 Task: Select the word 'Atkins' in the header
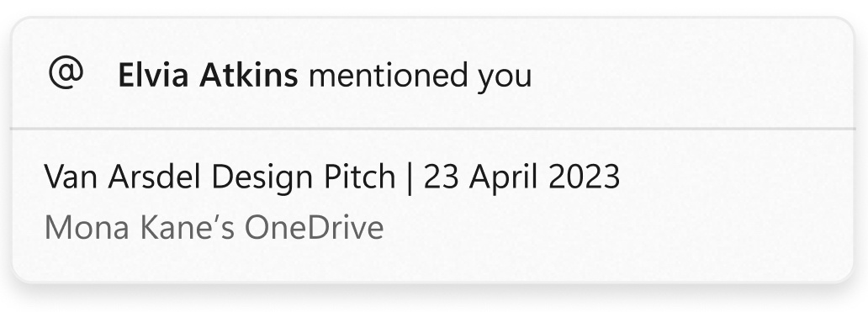point(249,75)
